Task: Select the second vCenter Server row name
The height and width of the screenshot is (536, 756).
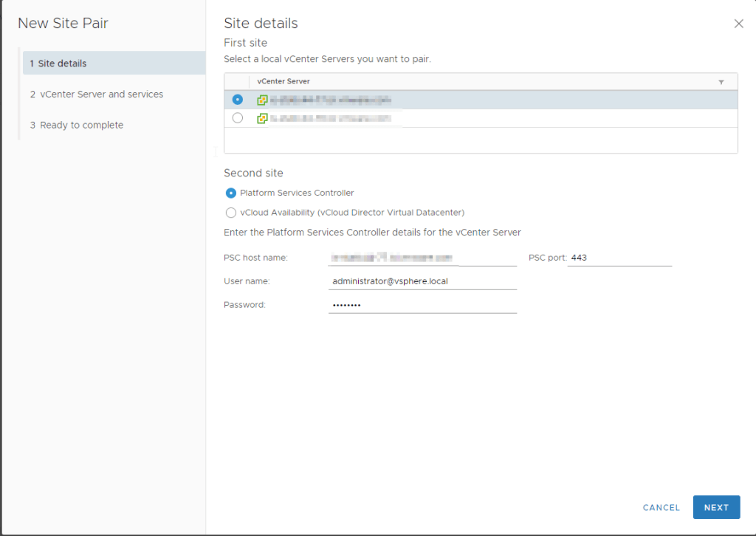Action: (x=330, y=118)
